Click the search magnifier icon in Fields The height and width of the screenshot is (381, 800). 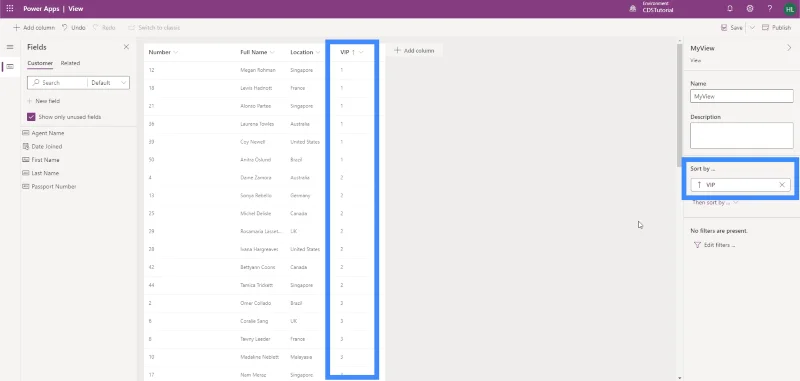[x=35, y=83]
